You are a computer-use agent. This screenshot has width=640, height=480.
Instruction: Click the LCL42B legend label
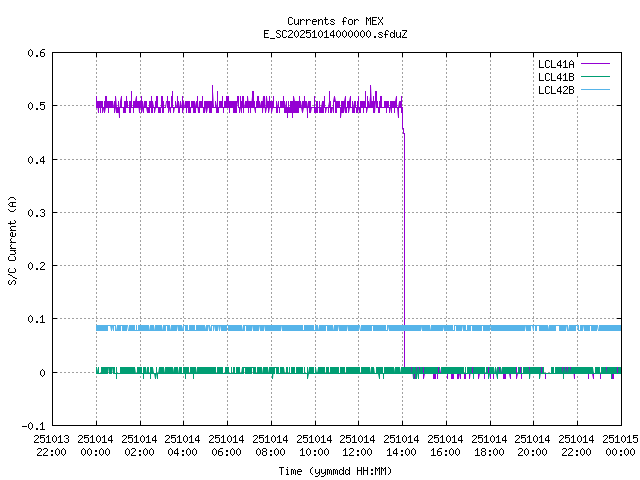pyautogui.click(x=555, y=90)
